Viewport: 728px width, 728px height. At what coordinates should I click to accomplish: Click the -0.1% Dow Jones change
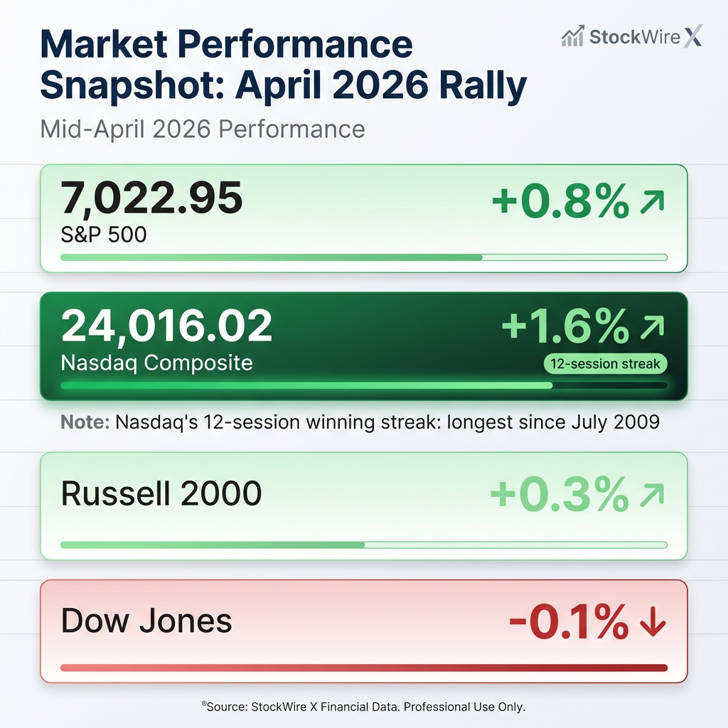tap(569, 623)
